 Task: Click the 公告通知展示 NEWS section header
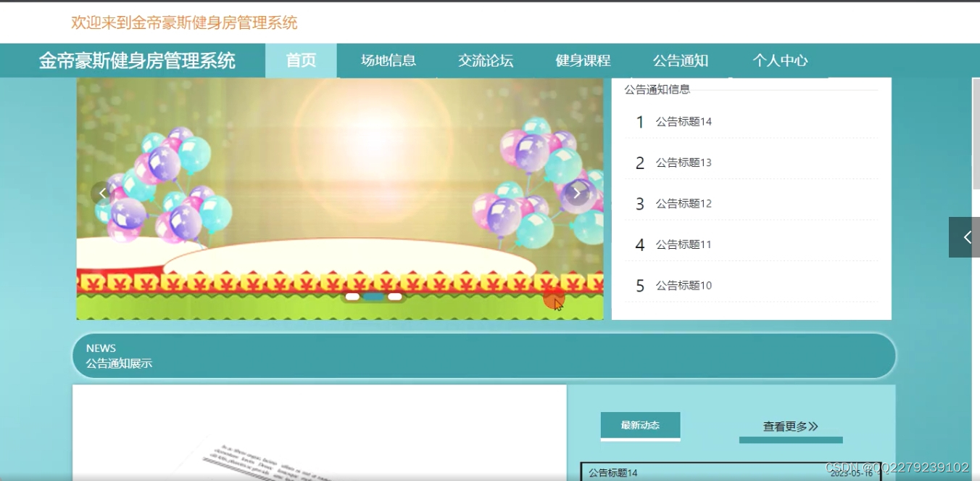coord(484,355)
